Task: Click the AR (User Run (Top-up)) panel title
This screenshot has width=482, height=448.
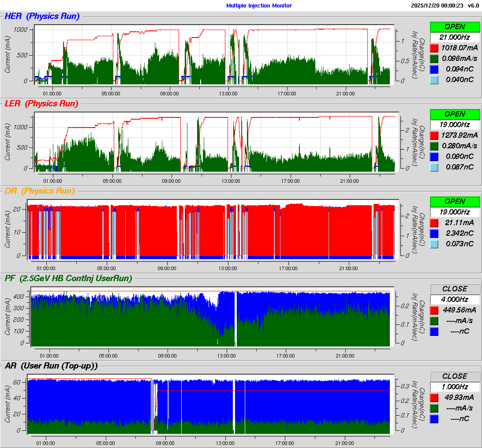Action: [51, 365]
